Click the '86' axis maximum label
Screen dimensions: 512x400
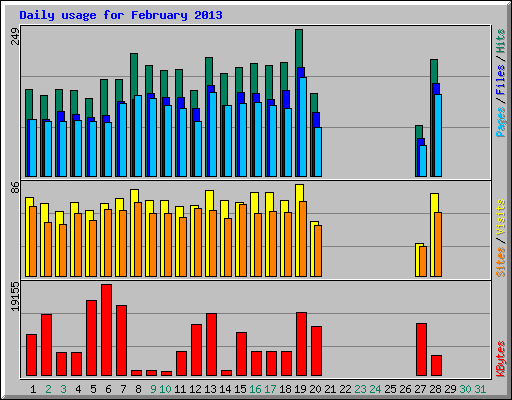click(x=16, y=187)
